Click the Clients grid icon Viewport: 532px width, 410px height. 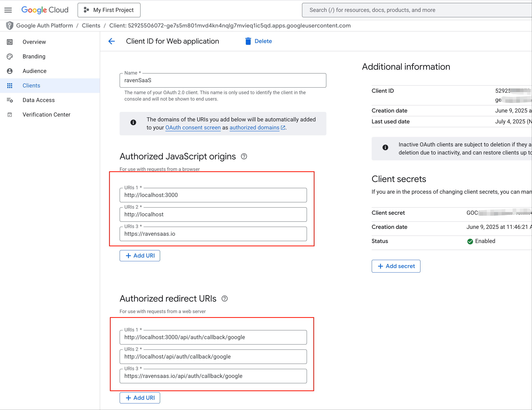click(10, 85)
